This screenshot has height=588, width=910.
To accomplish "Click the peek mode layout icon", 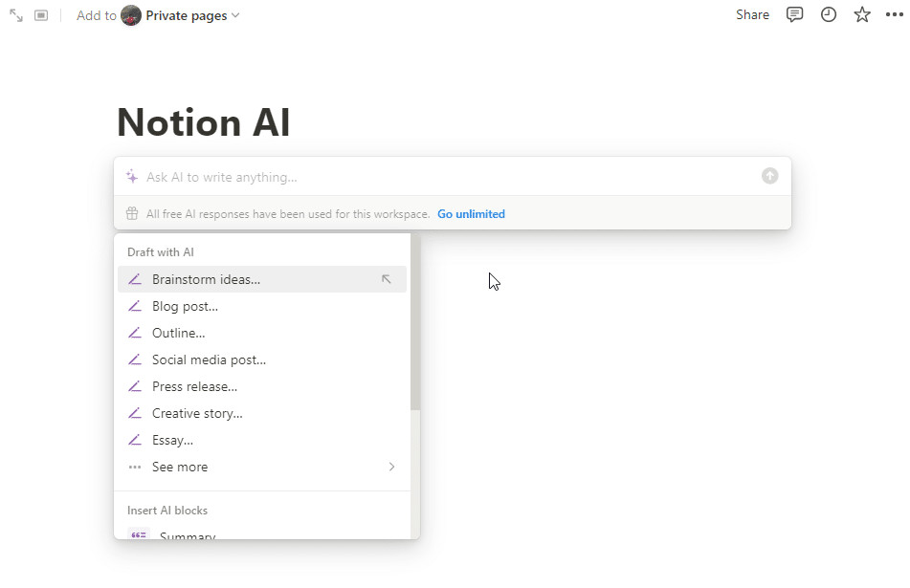I will point(41,15).
